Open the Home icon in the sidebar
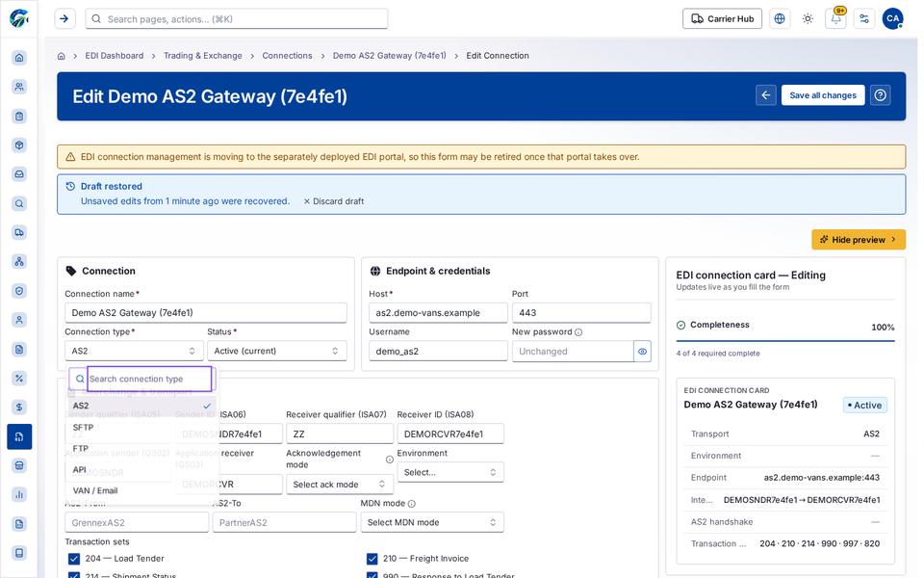 click(19, 57)
